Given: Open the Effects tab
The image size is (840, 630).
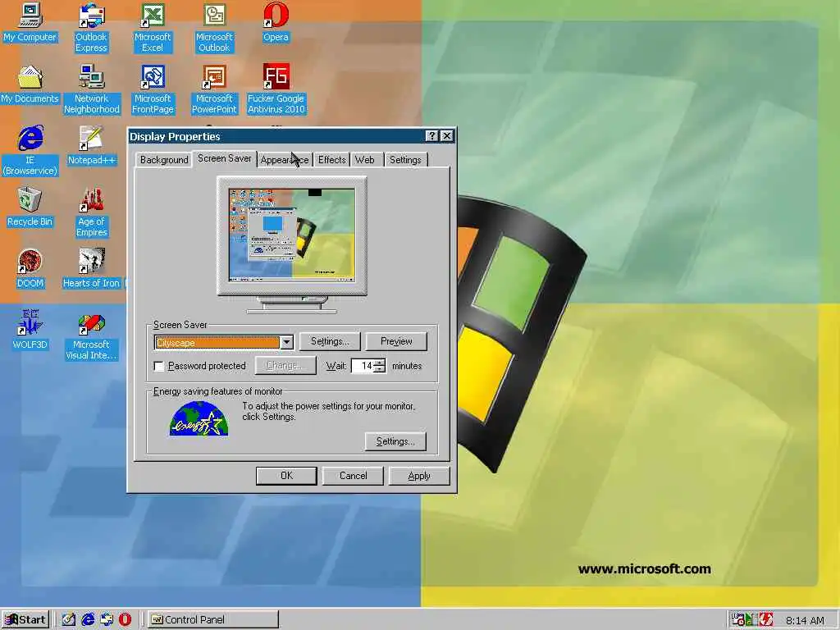Looking at the screenshot, I should (331, 160).
